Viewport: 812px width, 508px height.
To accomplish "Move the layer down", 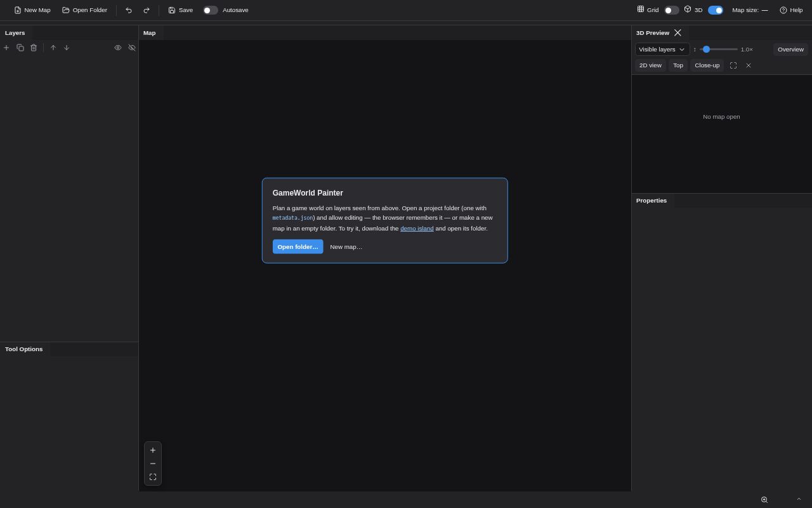I will click(67, 48).
